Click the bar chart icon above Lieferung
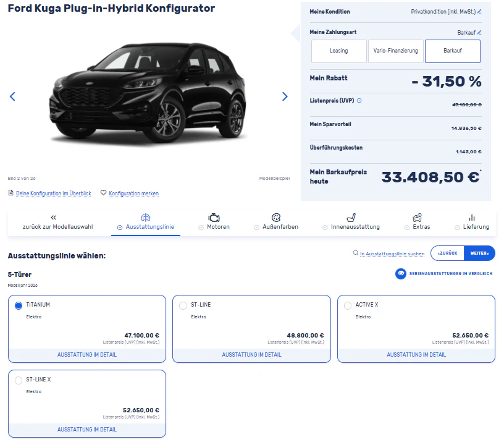 point(472,218)
